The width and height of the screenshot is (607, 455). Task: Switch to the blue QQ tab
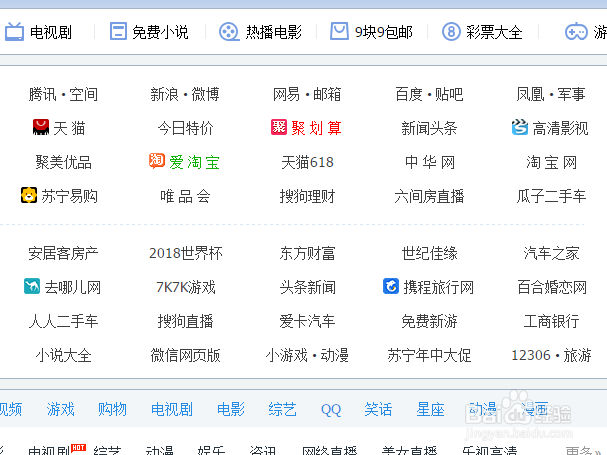[x=331, y=410]
